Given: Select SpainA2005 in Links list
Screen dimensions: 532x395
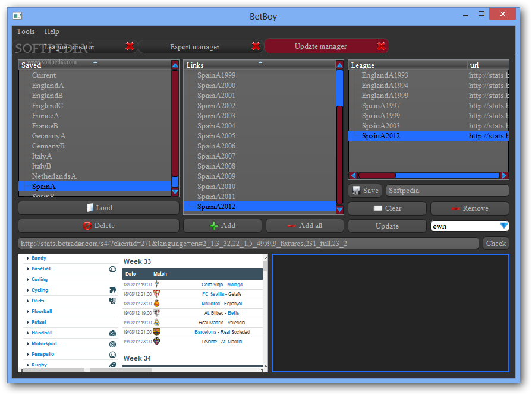Looking at the screenshot, I should [260, 136].
